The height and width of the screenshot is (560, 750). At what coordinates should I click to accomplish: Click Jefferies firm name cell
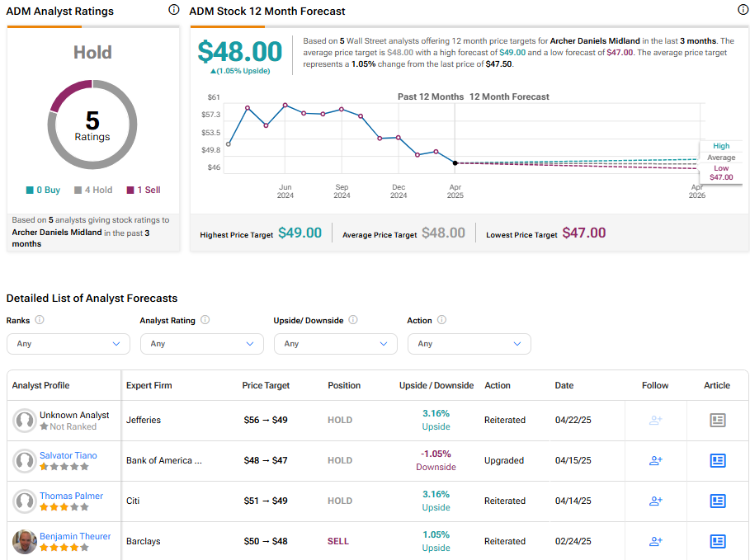coord(144,420)
